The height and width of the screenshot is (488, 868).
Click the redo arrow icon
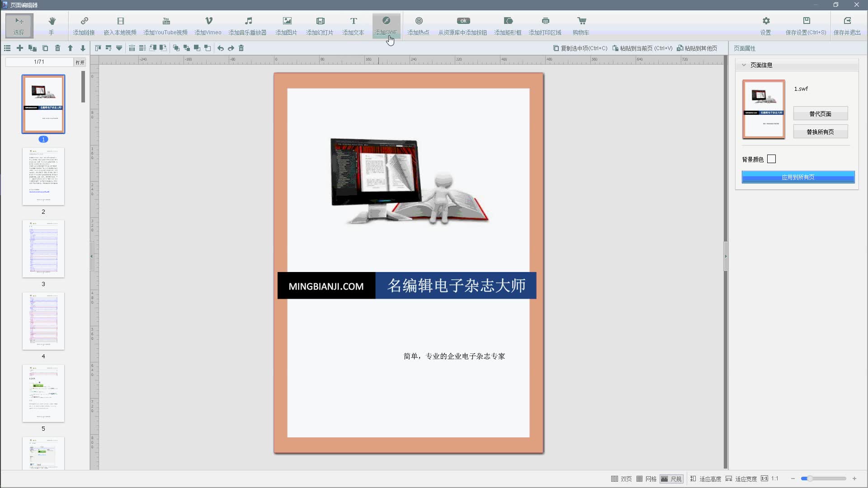click(231, 48)
